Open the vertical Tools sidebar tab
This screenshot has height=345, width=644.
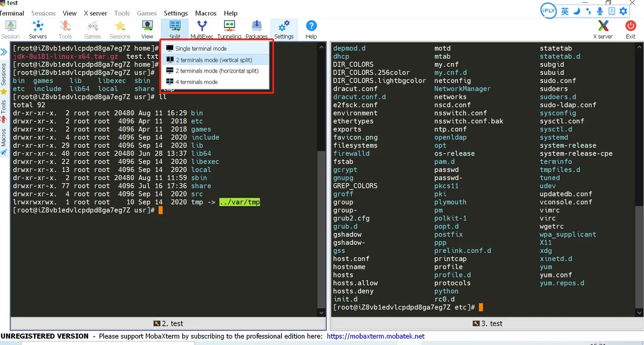point(4,111)
